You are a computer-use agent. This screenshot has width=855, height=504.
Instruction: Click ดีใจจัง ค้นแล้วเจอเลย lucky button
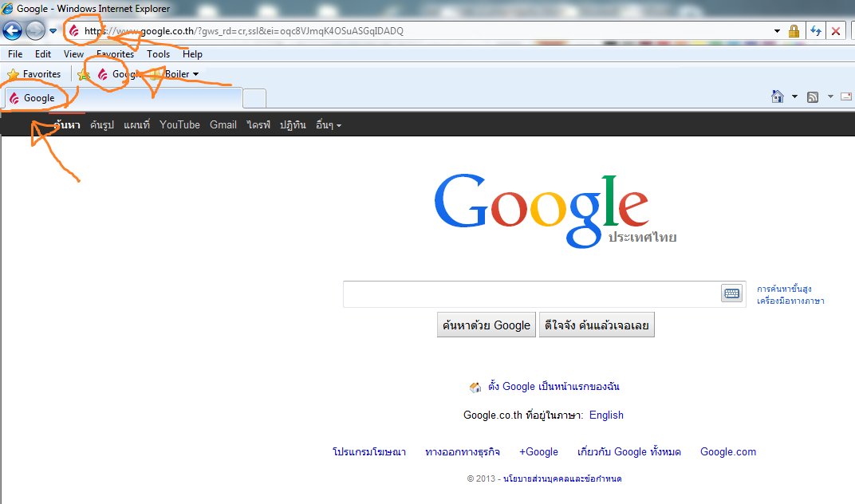pos(597,325)
